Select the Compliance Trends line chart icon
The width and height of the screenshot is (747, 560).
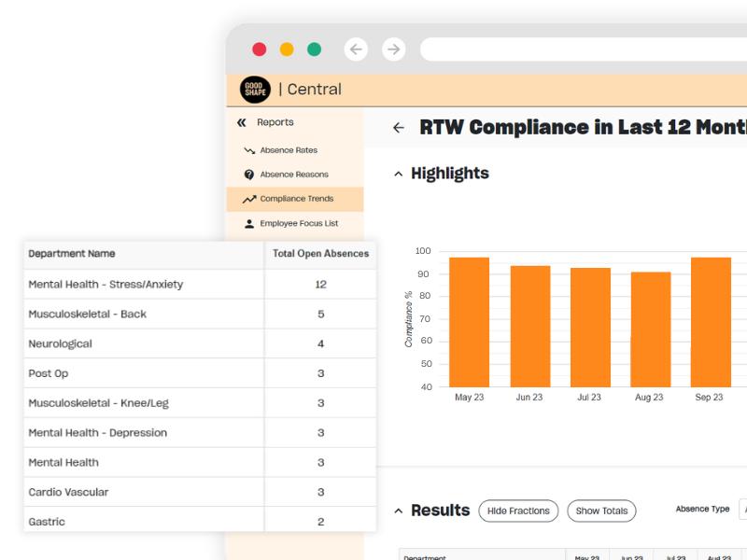tap(247, 199)
